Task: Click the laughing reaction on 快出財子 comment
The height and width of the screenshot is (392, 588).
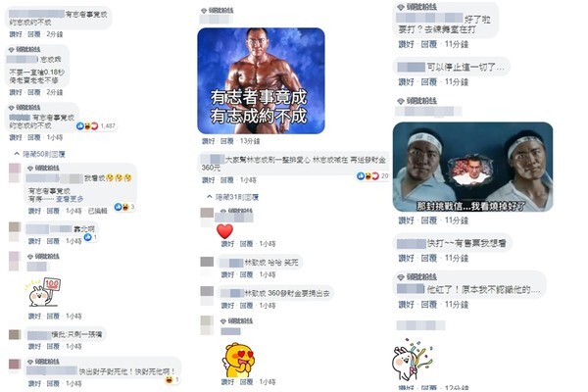Action: point(170,380)
